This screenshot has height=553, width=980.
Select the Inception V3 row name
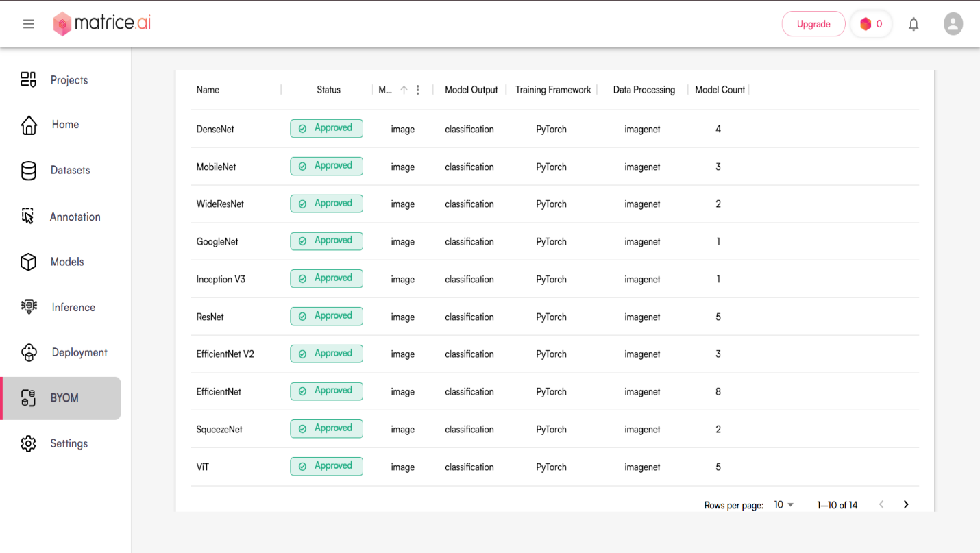coord(221,279)
